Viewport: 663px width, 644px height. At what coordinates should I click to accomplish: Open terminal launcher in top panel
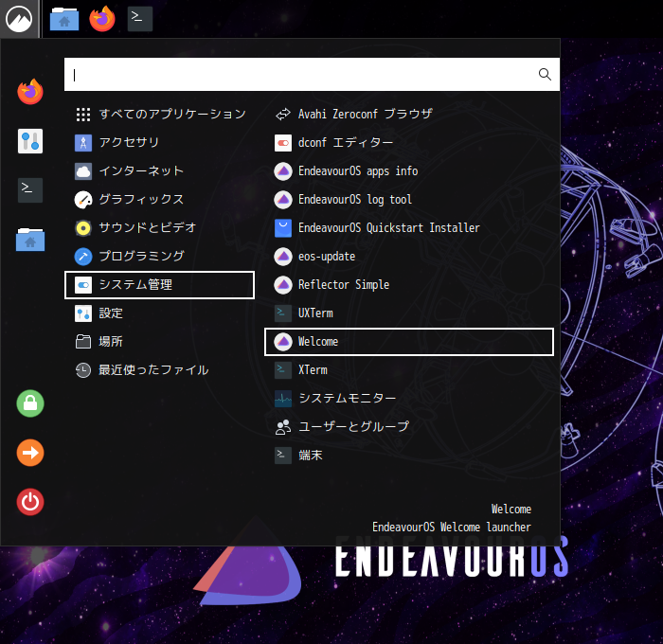tap(140, 19)
